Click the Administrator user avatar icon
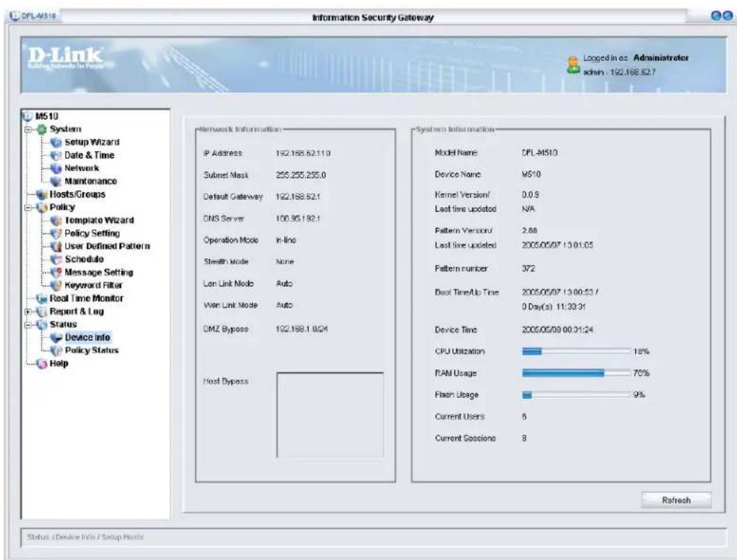The height and width of the screenshot is (560, 737). tap(573, 65)
